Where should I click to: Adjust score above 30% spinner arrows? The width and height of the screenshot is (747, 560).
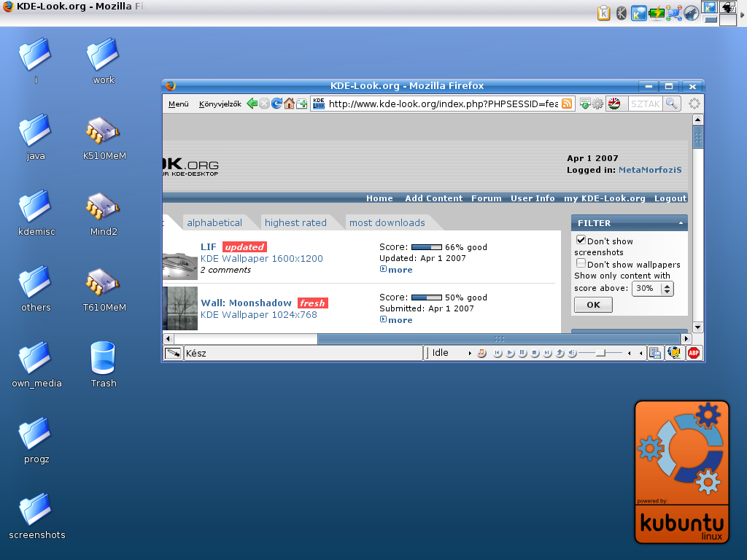667,289
